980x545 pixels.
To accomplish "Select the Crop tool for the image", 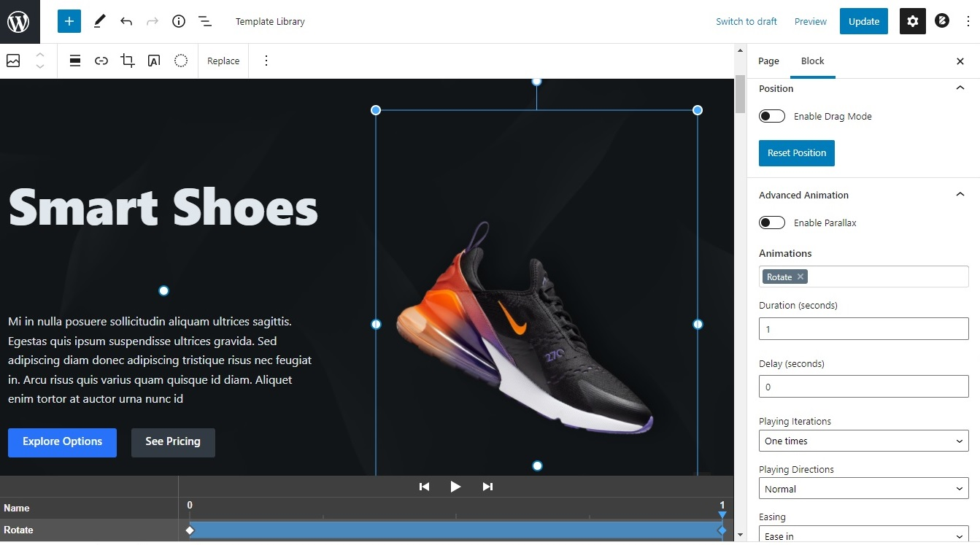I will click(x=127, y=61).
